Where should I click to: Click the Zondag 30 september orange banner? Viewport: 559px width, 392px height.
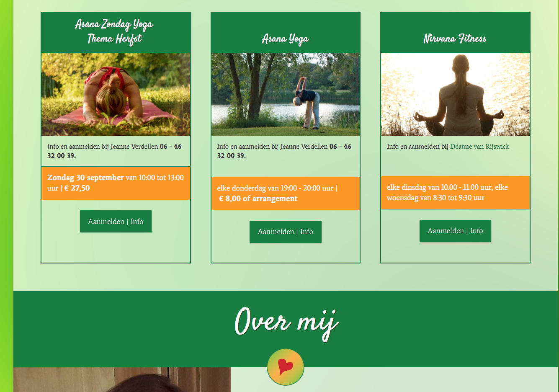point(116,183)
